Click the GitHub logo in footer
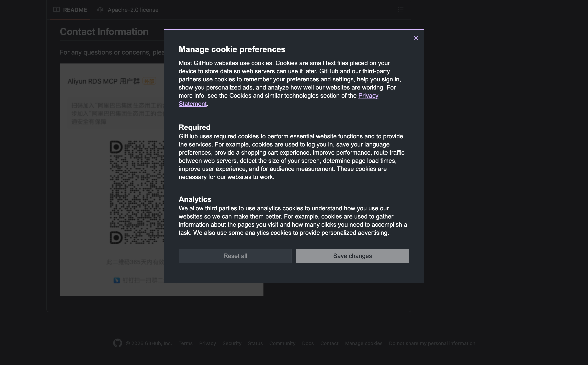 (118, 343)
